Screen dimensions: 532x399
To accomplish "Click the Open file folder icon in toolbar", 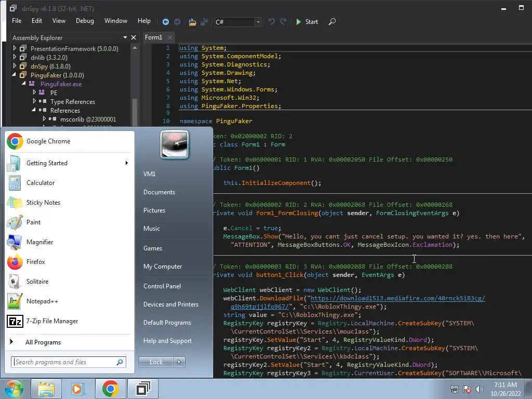I will [x=192, y=22].
